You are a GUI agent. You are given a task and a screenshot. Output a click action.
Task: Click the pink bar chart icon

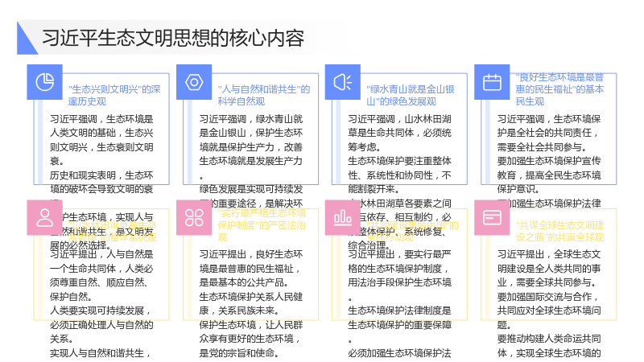pos(343,217)
